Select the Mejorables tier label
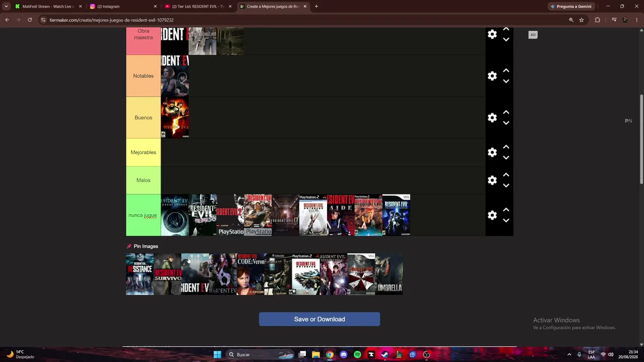 pyautogui.click(x=143, y=152)
